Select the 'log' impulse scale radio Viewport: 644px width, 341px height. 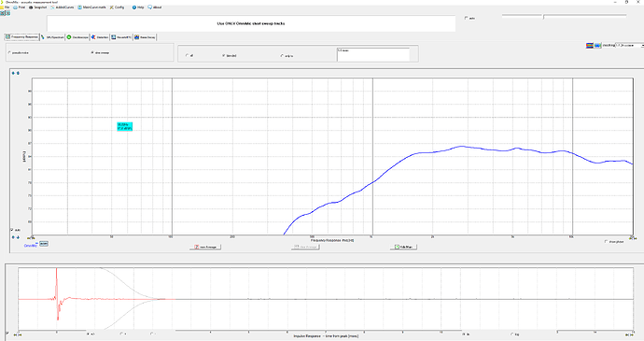pyautogui.click(x=515, y=334)
